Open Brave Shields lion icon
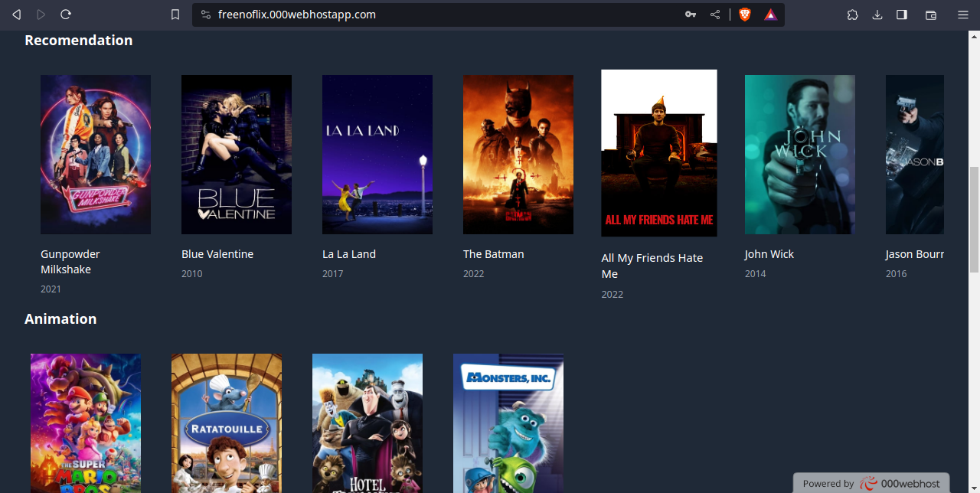Image resolution: width=980 pixels, height=493 pixels. [745, 15]
